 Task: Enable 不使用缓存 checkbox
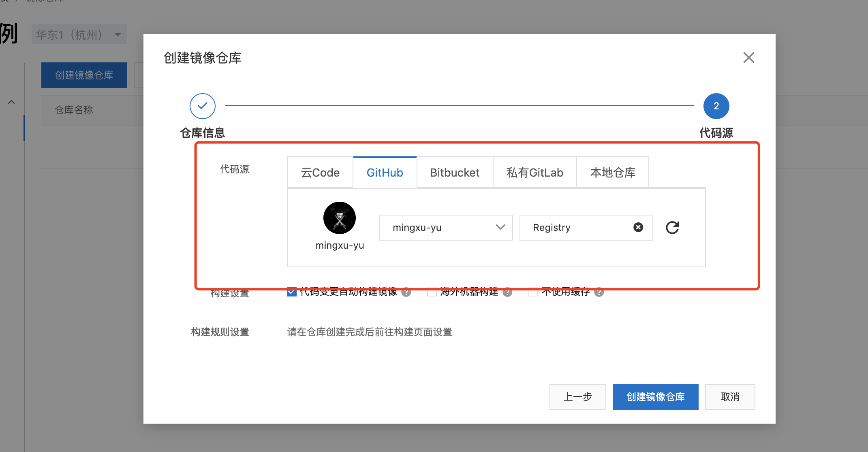point(533,292)
